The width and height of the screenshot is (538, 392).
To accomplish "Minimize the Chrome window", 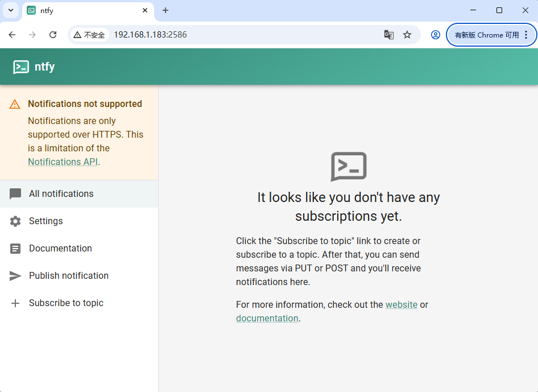I will click(x=473, y=10).
